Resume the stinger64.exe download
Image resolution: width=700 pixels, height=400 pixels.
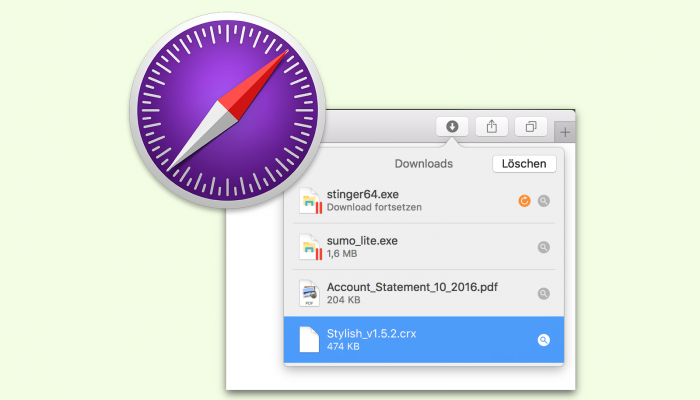[x=524, y=201]
